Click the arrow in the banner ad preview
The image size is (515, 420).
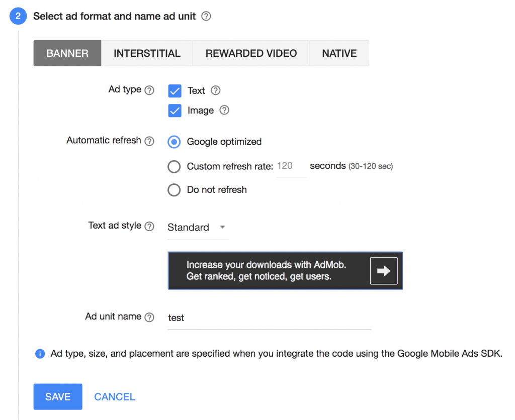[x=384, y=270]
